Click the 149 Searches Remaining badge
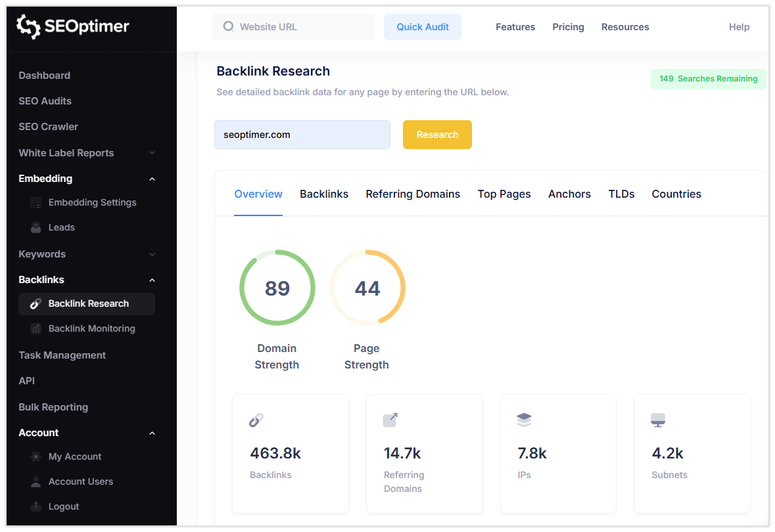 coord(708,79)
